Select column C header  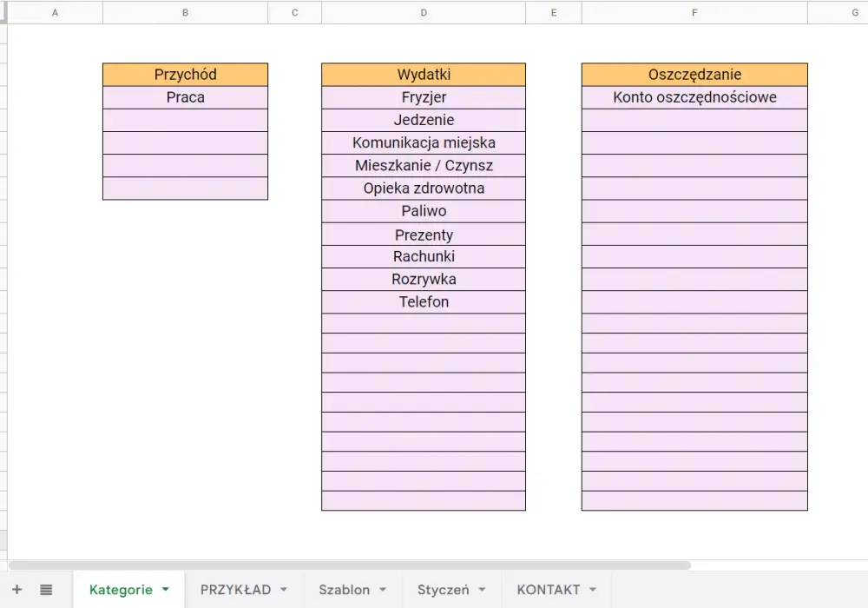[294, 12]
